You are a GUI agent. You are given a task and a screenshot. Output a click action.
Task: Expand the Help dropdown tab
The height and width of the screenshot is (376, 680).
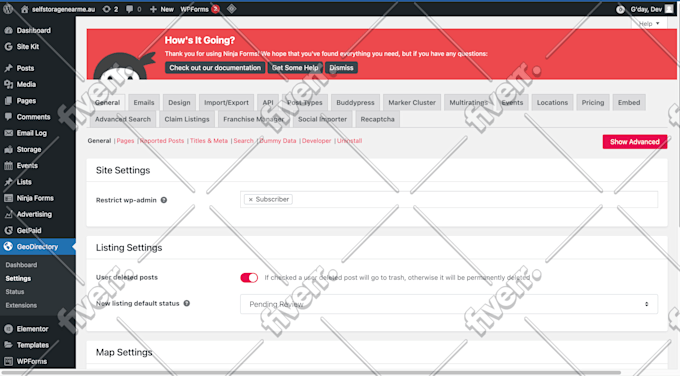[x=649, y=23]
